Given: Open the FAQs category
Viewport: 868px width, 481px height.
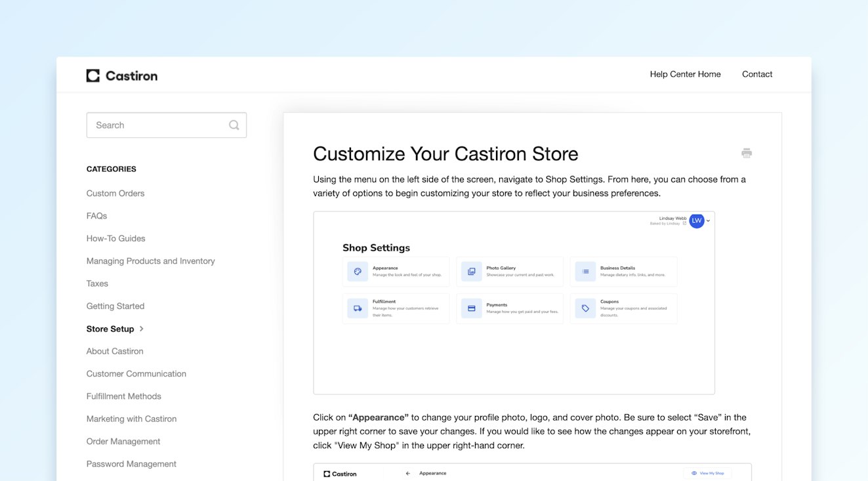Looking at the screenshot, I should (96, 216).
